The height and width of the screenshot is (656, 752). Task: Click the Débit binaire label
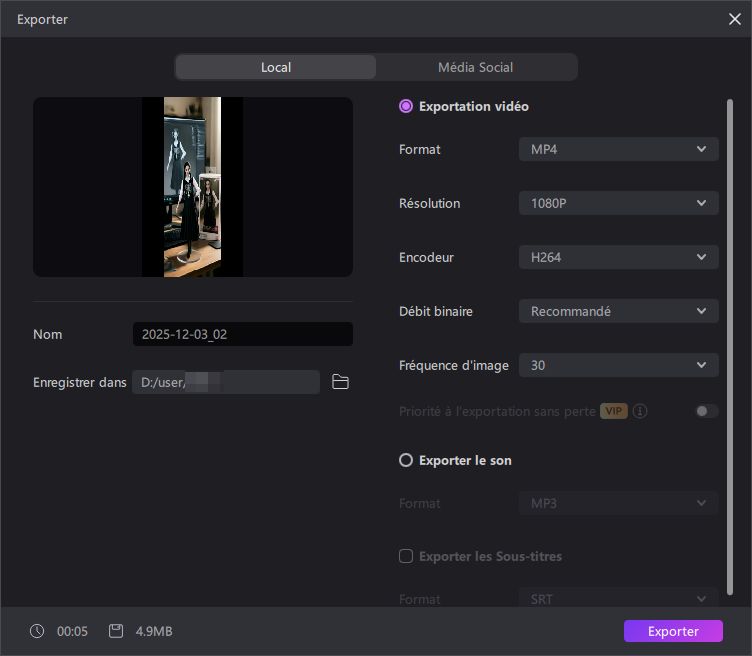point(436,311)
